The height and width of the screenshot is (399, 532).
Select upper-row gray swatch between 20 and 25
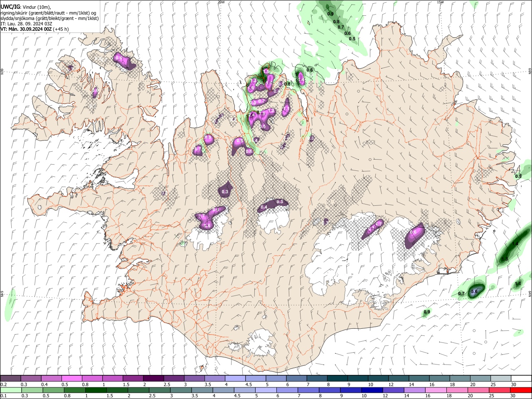480,379
